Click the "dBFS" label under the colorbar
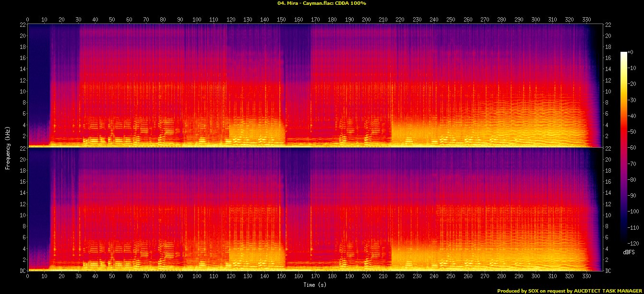 pyautogui.click(x=629, y=252)
